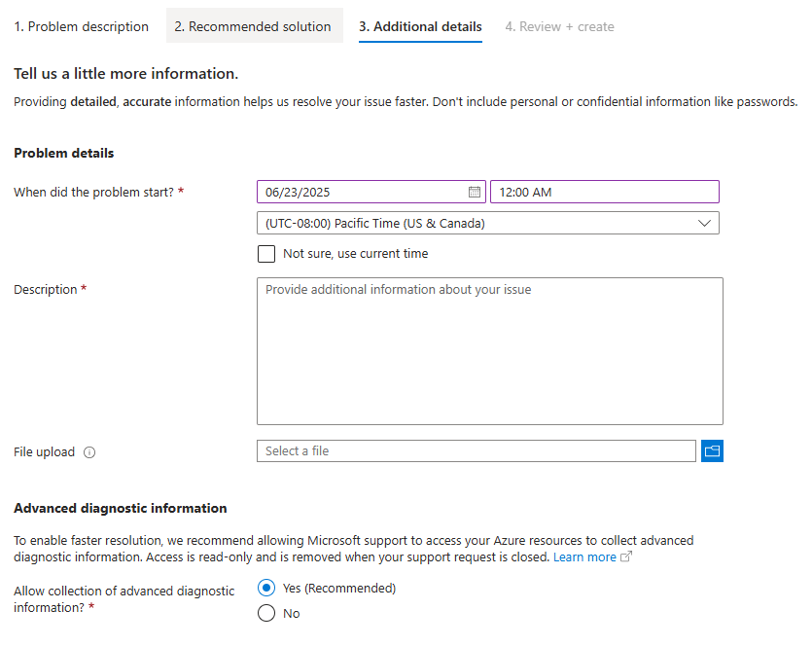
Task: Click the 'File upload' label text
Action: pos(45,452)
